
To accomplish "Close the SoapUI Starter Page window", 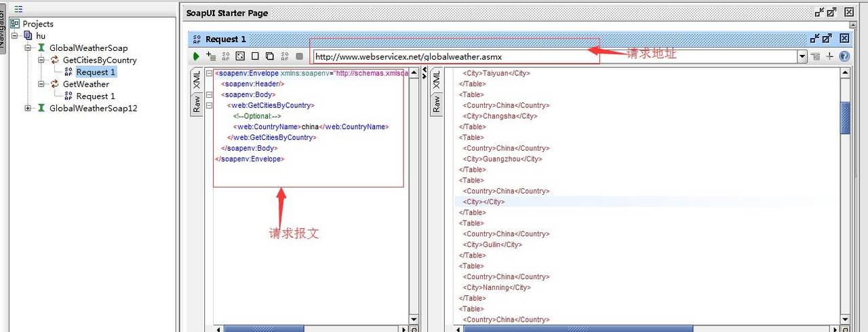I will click(x=848, y=12).
